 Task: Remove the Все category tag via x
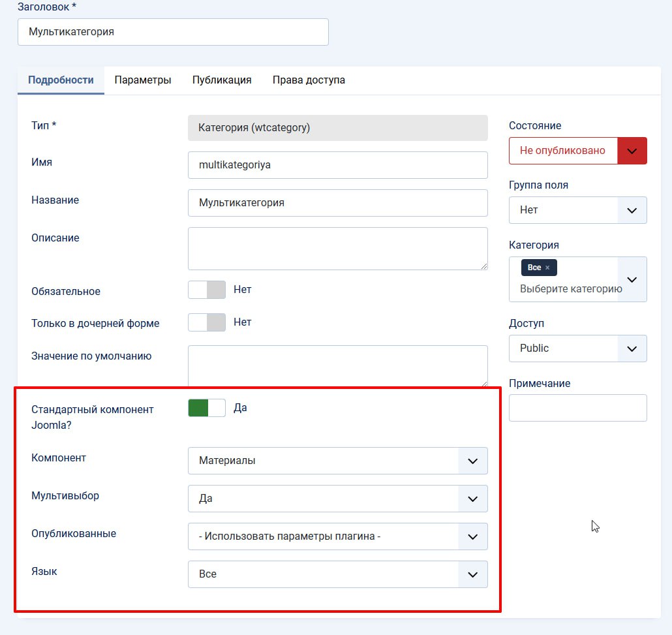(x=547, y=268)
